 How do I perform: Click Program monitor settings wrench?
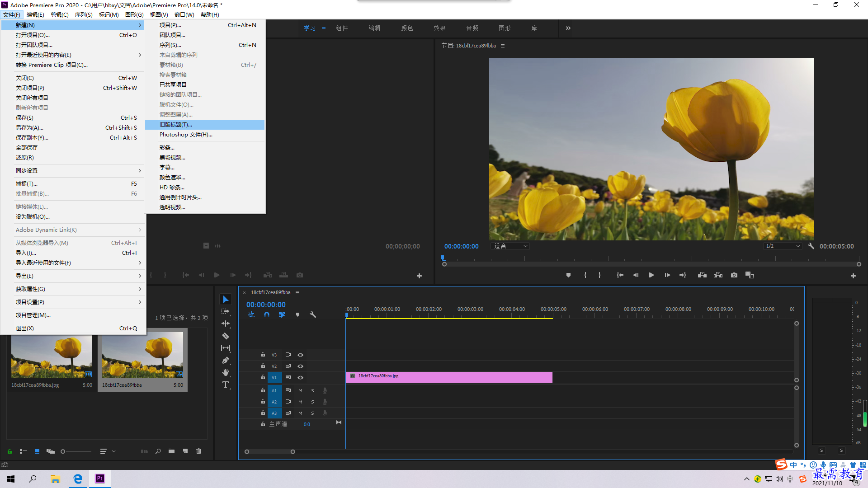[x=811, y=246]
